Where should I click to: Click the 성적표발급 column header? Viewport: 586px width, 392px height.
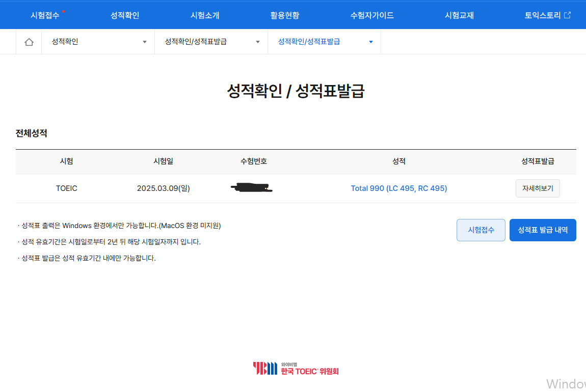coord(538,161)
